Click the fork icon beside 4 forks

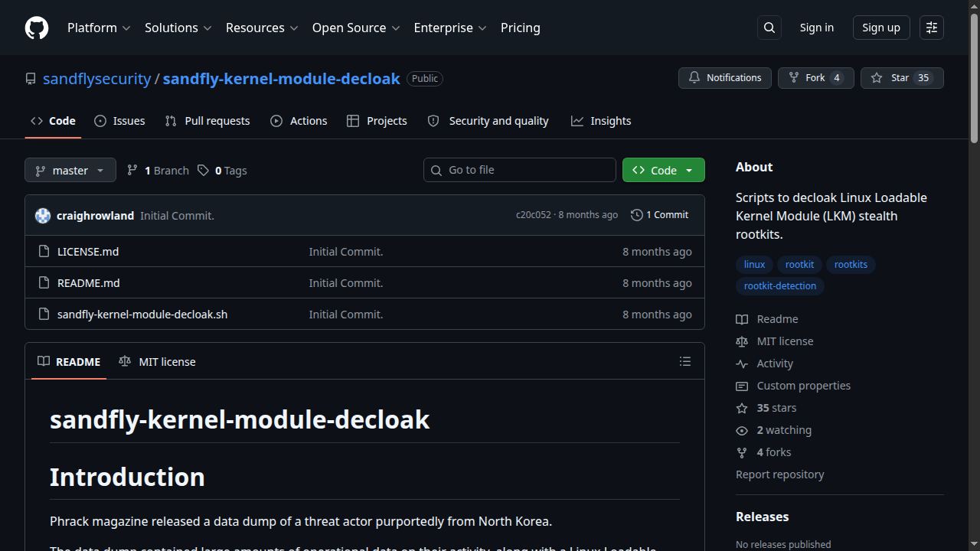[x=742, y=452]
